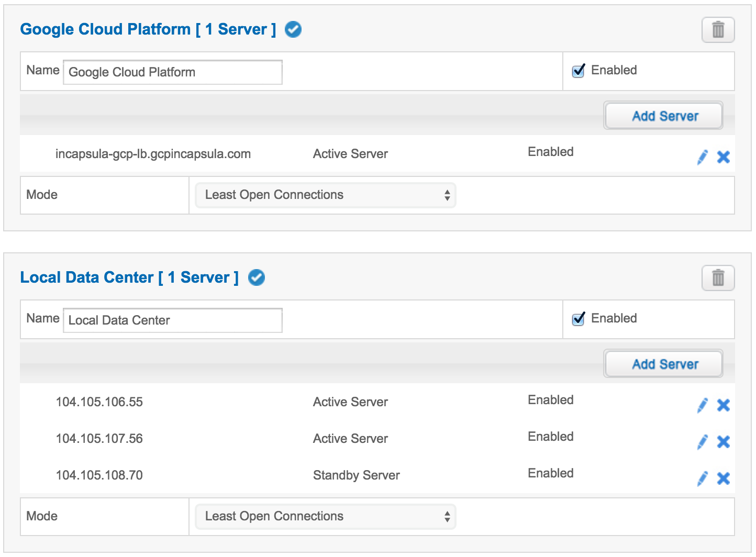Add Server to Local Data Center
The image size is (756, 557).
click(663, 364)
